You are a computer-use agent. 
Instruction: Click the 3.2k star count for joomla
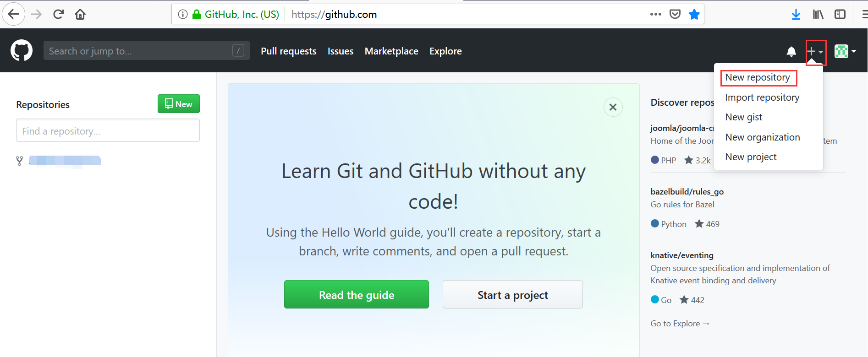point(698,160)
